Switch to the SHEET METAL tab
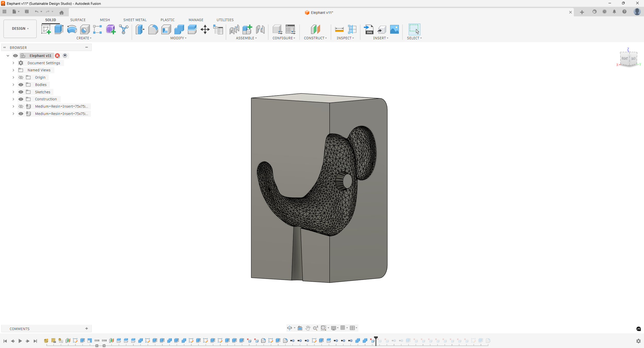The width and height of the screenshot is (644, 348). coord(135,20)
